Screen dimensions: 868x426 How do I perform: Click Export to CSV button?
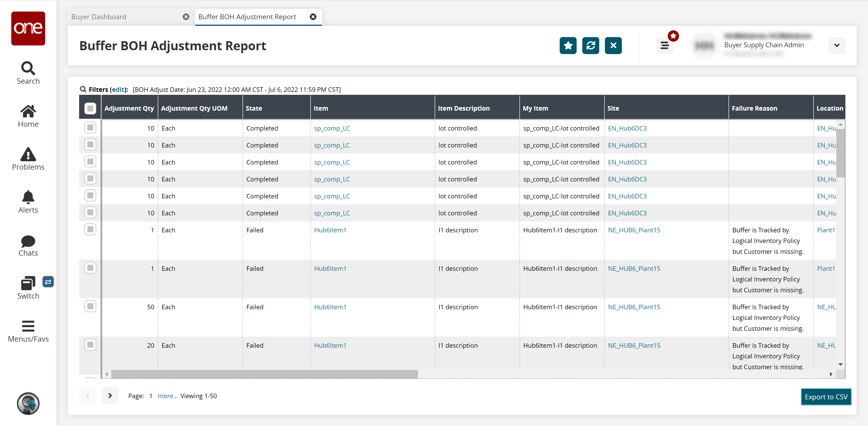826,397
